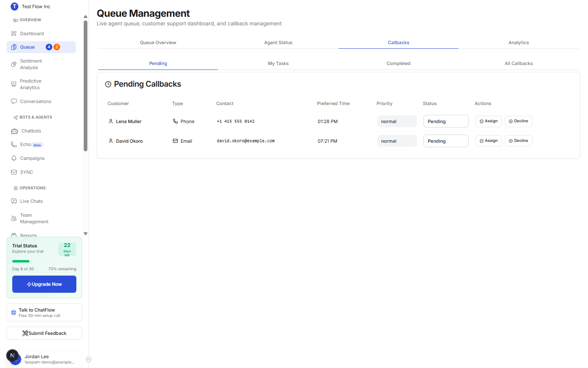This screenshot has width=588, height=368.
Task: Show the Completed callbacks sub-tab
Action: point(399,63)
